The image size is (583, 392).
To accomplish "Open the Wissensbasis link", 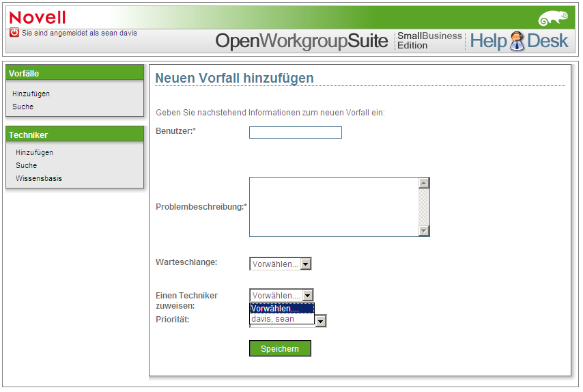I will pos(39,178).
